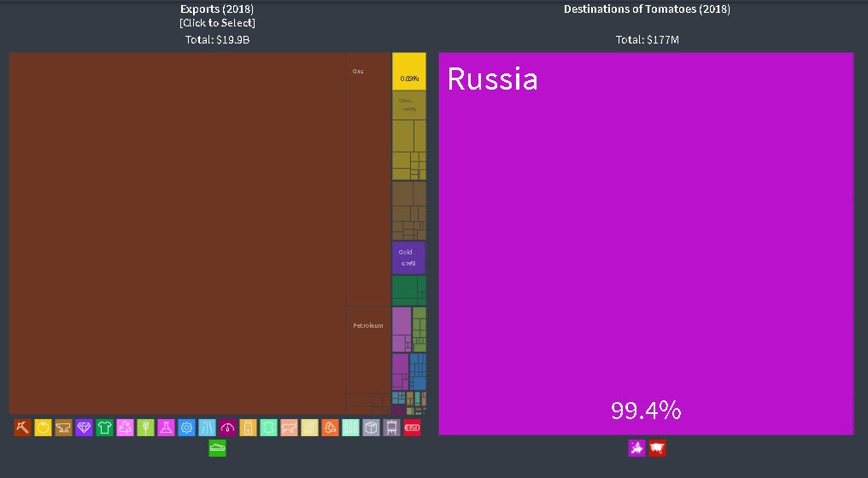Screen dimensions: 868x478
Task: Select the green t-shirt textiles icon
Action: point(104,428)
